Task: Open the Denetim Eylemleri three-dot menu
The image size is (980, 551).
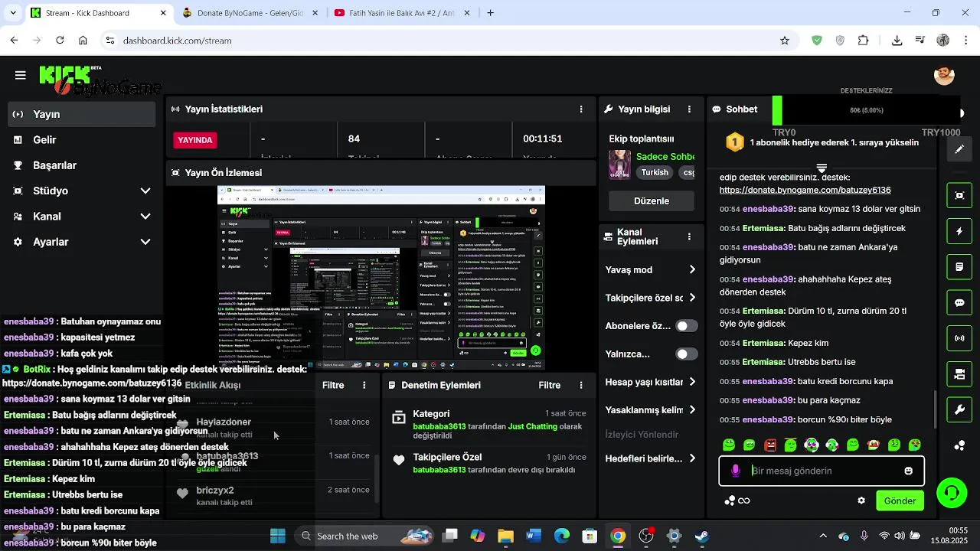Action: (581, 385)
